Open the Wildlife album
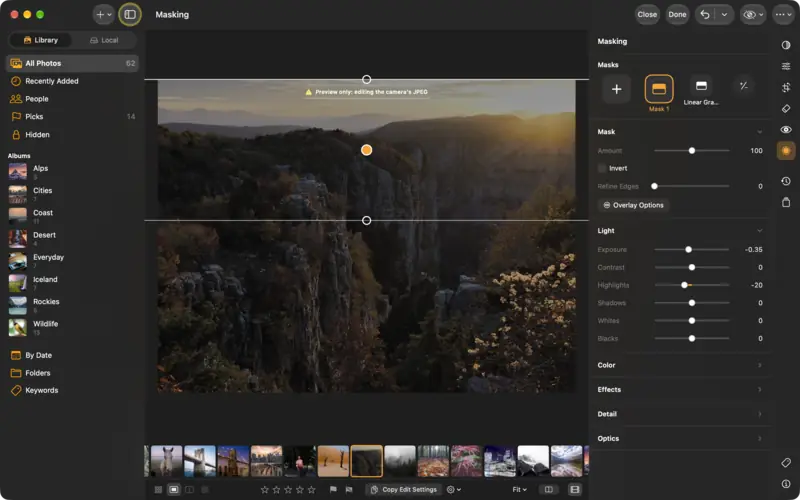 [72, 328]
